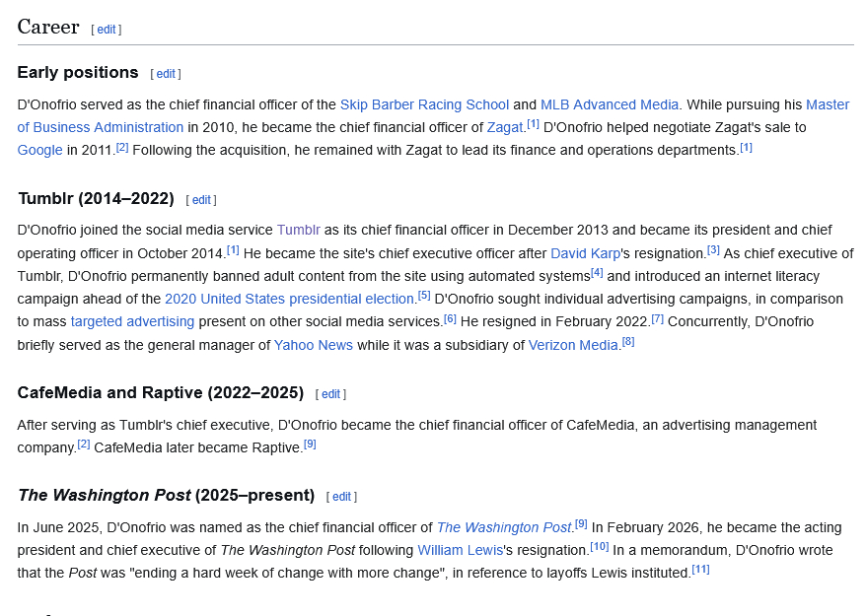Visit the David Karp link
This screenshot has height=616, width=866.
point(585,253)
